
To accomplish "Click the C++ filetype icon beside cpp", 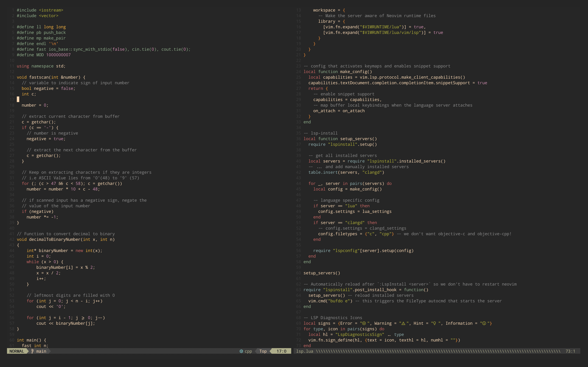I will (x=241, y=351).
